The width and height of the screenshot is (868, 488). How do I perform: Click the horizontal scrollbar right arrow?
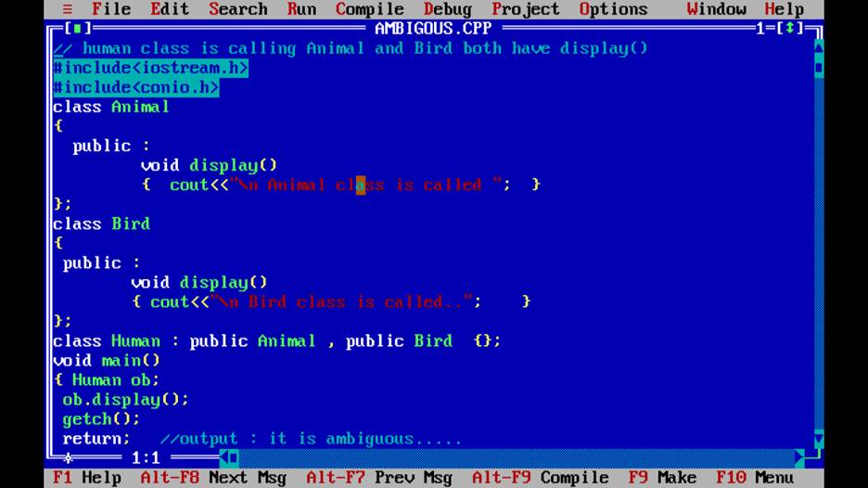coord(799,457)
